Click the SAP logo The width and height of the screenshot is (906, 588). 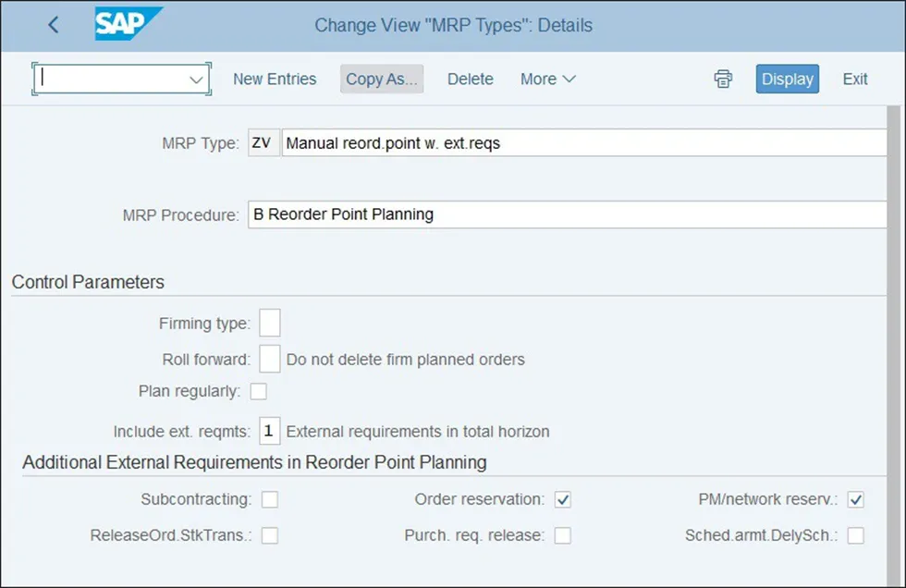click(x=128, y=24)
